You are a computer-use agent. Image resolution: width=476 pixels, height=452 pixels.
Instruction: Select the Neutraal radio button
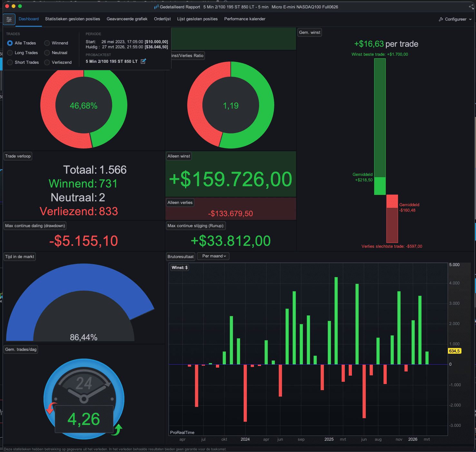point(47,53)
